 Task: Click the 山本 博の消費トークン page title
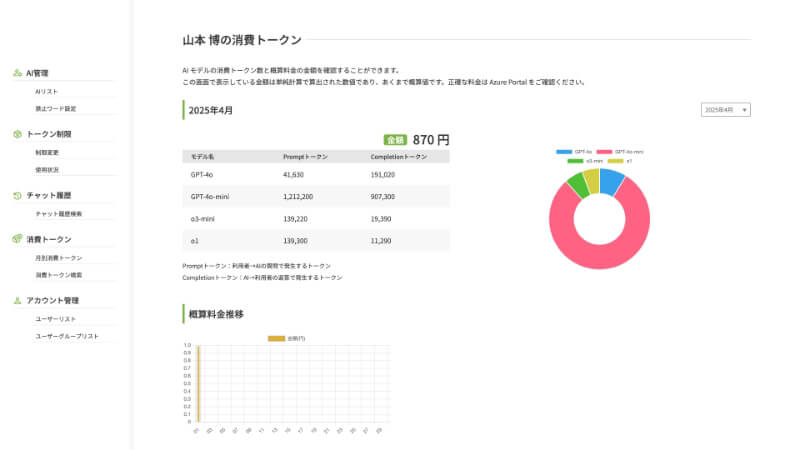242,40
